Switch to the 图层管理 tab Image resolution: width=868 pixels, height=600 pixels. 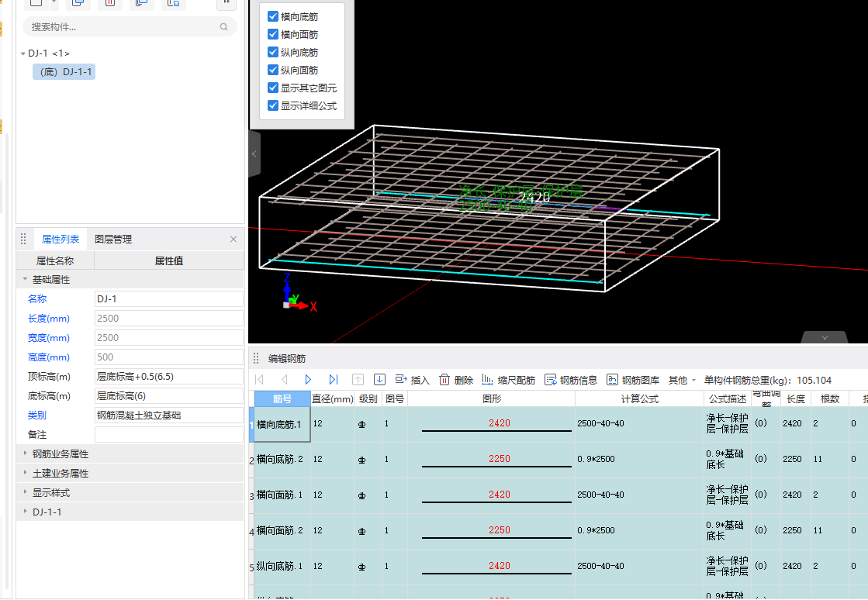(x=113, y=239)
